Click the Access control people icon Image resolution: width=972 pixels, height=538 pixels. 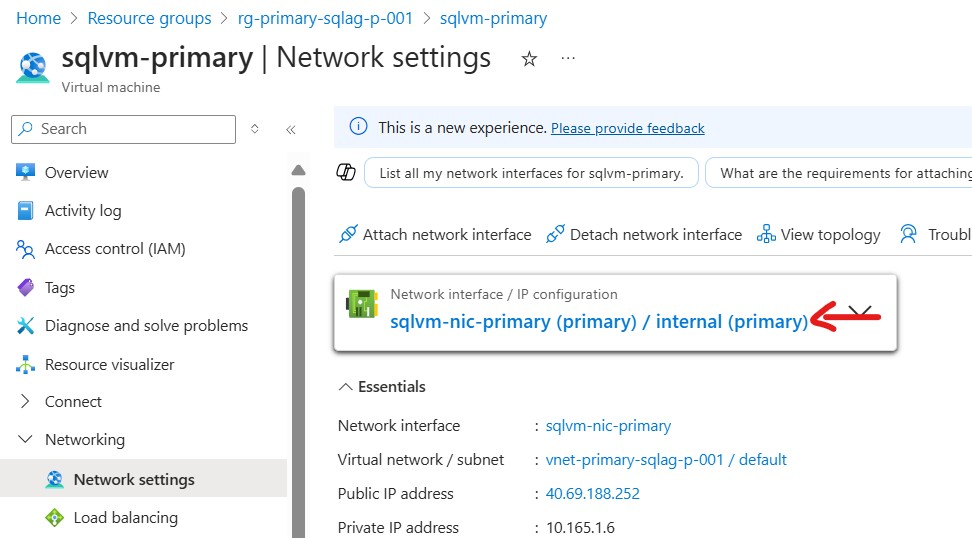pos(25,249)
